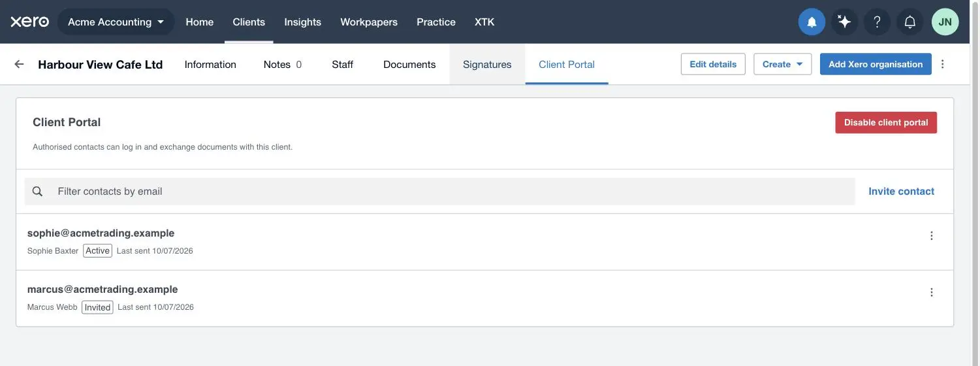Switch to the Notes tab
Viewport: 980px width, 366px height.
283,64
